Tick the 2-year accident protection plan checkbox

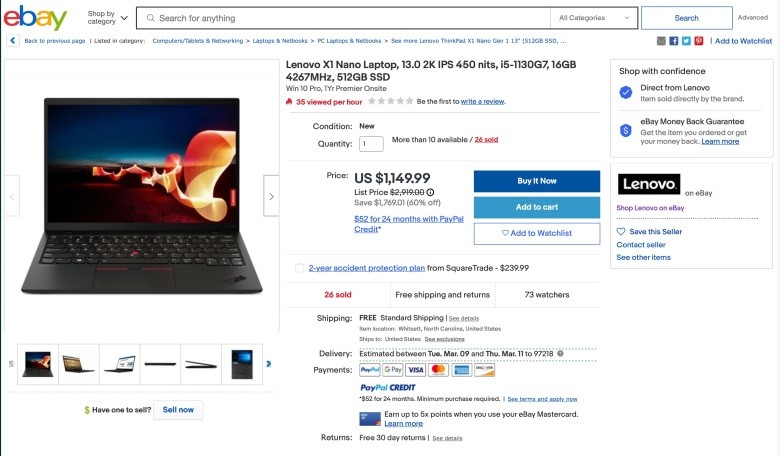coord(299,268)
